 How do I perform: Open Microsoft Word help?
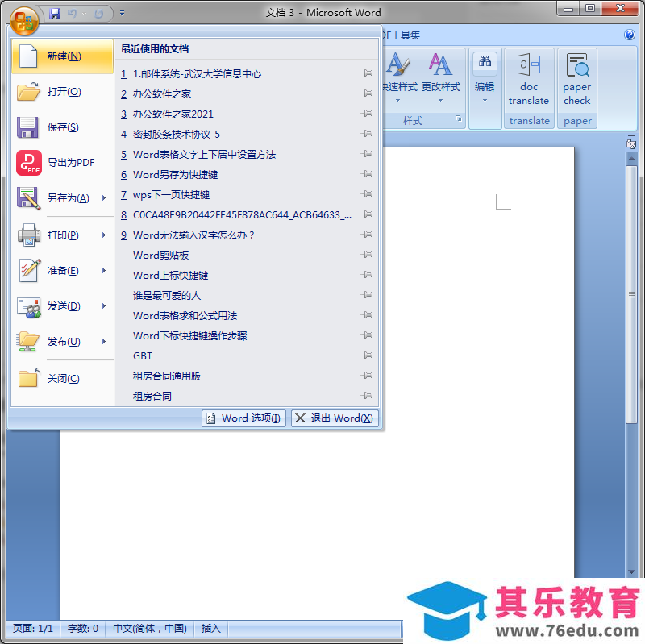tap(630, 35)
